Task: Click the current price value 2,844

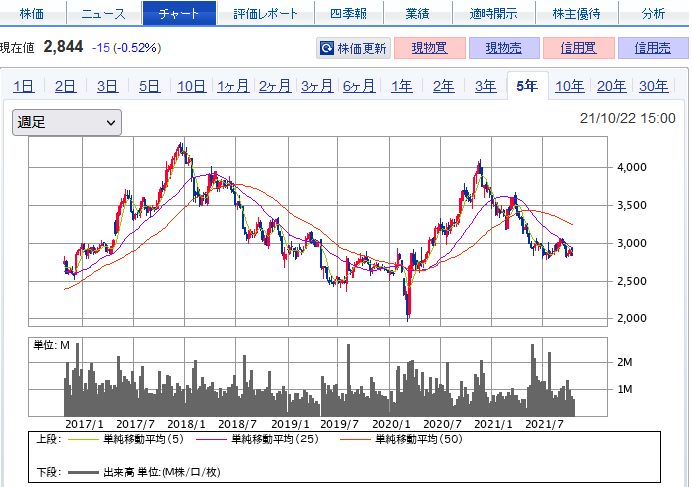Action: point(63,47)
